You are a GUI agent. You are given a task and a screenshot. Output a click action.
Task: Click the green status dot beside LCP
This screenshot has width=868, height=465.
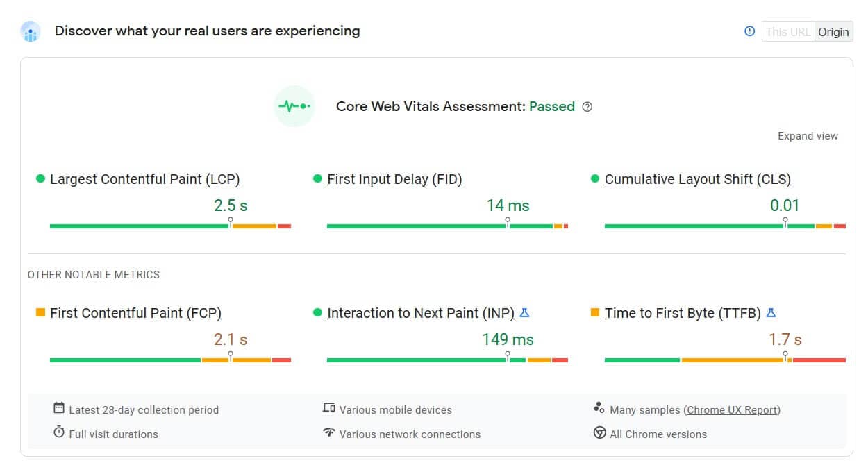click(40, 178)
